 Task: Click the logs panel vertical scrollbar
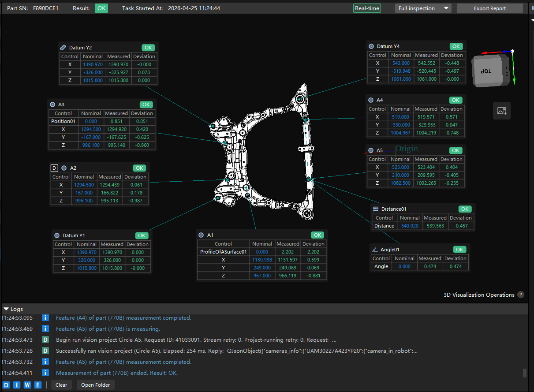click(x=524, y=373)
